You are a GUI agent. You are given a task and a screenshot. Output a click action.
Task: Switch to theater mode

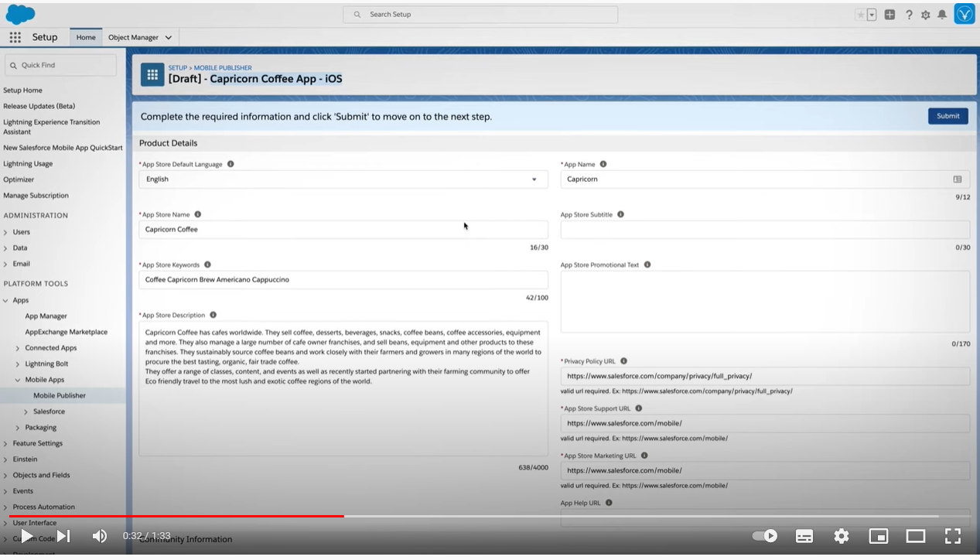[916, 536]
